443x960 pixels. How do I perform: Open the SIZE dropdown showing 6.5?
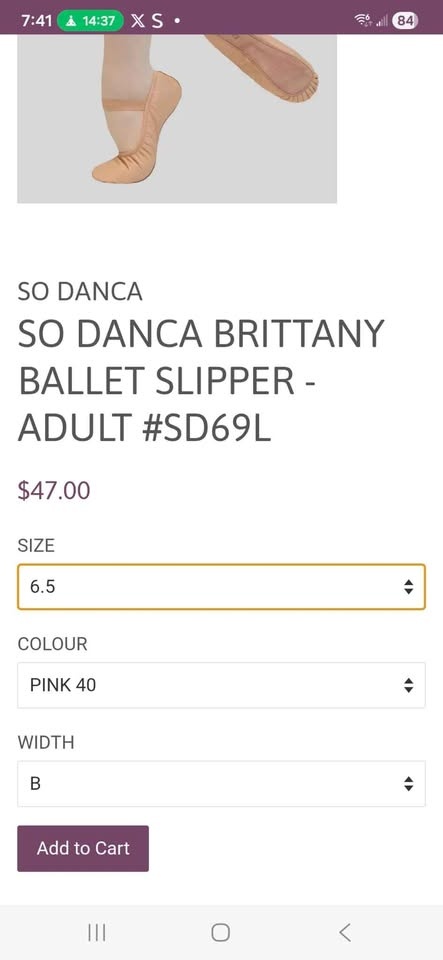221,587
